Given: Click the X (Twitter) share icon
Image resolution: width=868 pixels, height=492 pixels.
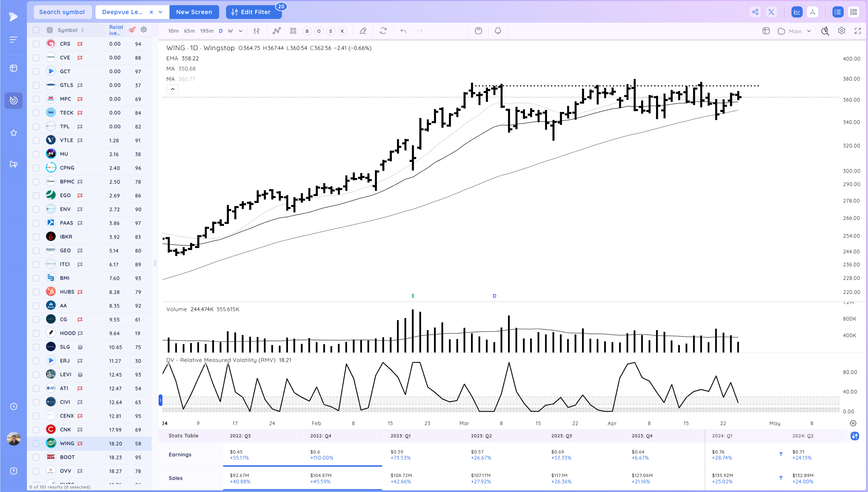Looking at the screenshot, I should [771, 12].
